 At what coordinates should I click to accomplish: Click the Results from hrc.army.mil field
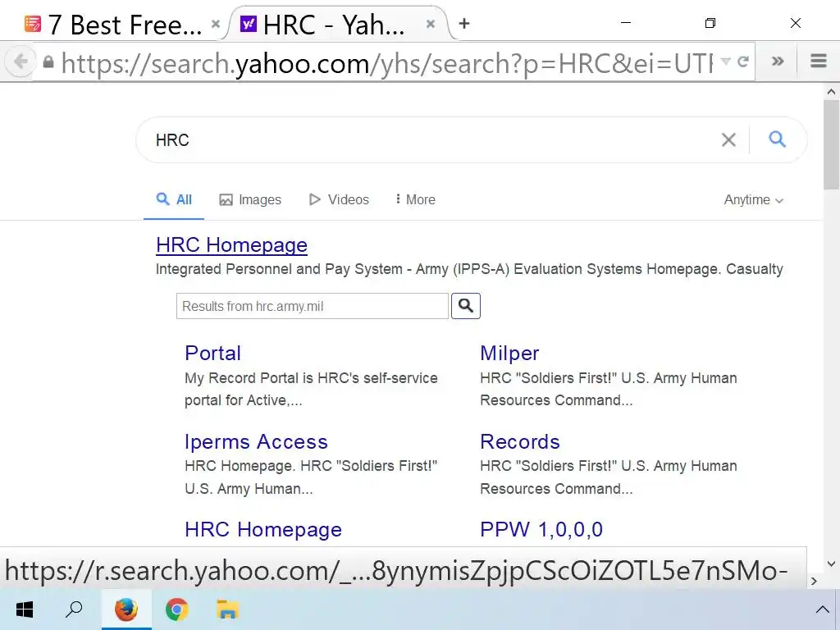(x=313, y=306)
